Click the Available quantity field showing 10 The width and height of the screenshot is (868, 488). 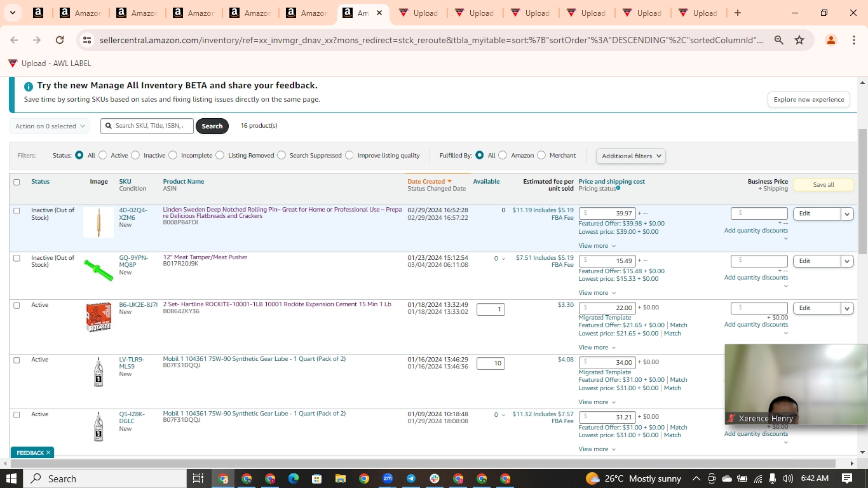(491, 363)
